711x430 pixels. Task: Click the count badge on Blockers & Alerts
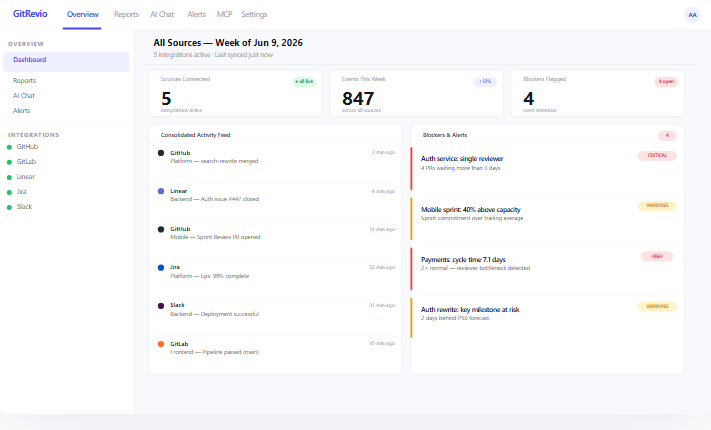click(x=667, y=136)
